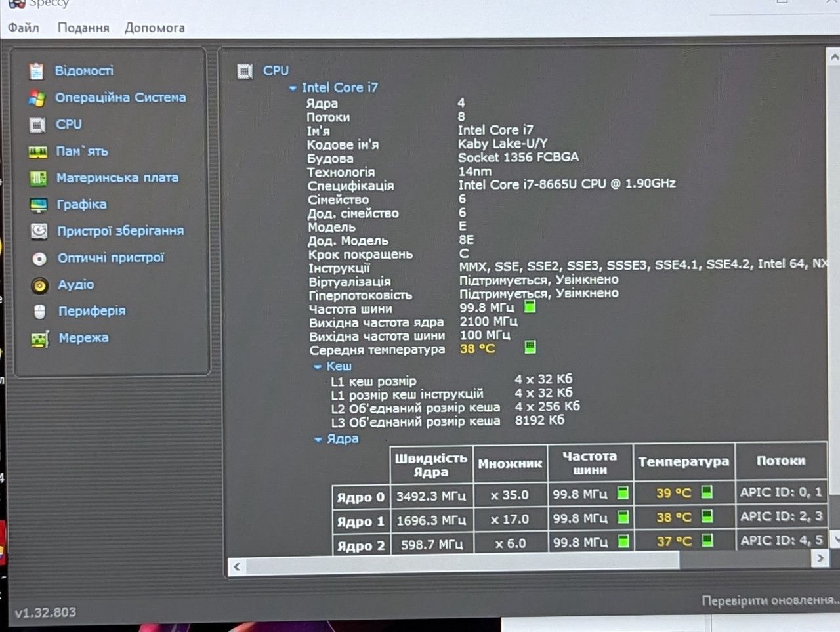This screenshot has width=840, height=632.
Task: Toggle the green temperature indicator for Ядро 0
Action: click(707, 492)
